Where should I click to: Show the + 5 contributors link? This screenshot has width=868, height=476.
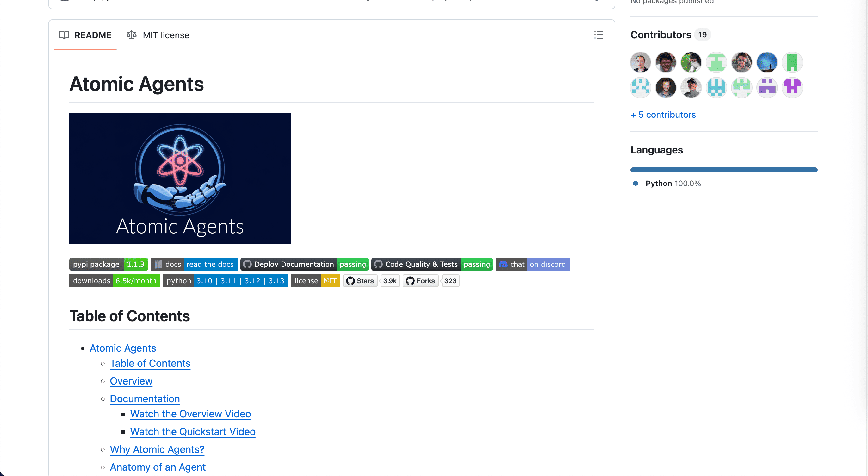click(x=663, y=115)
